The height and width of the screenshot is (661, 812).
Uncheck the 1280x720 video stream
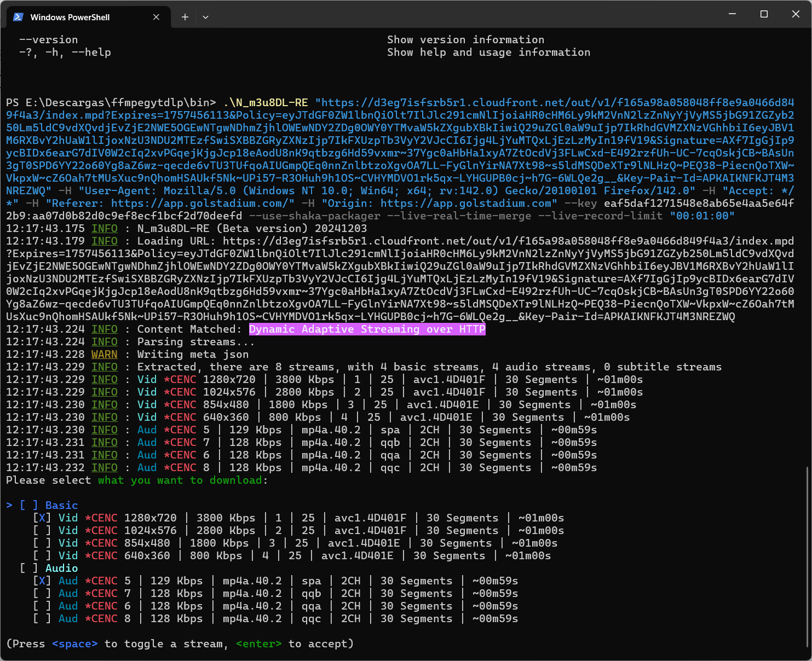click(42, 518)
